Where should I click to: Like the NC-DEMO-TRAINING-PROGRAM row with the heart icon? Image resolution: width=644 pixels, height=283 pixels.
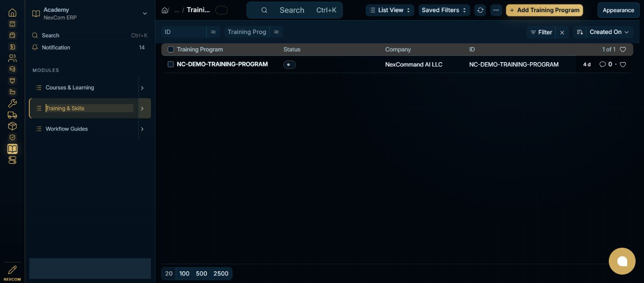(623, 64)
